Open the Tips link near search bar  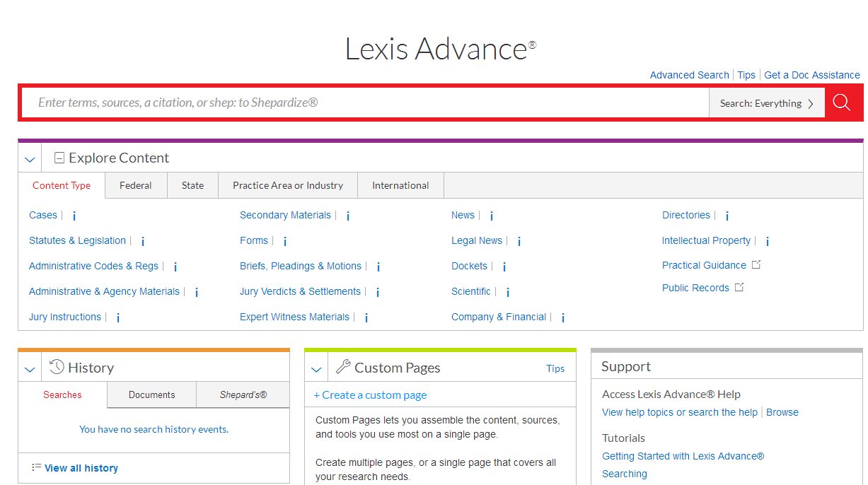746,75
